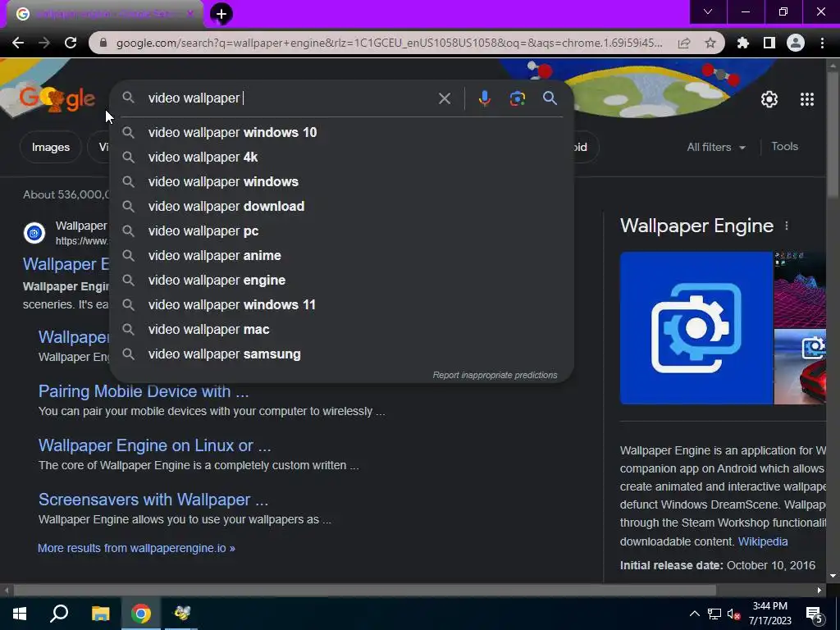Select suggestion video wallpaper windows 10
Image resolution: width=840 pixels, height=630 pixels.
341,132
